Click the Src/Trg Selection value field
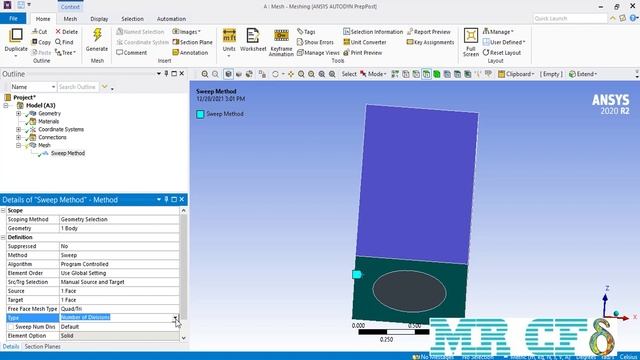The image size is (640, 360). [x=119, y=282]
